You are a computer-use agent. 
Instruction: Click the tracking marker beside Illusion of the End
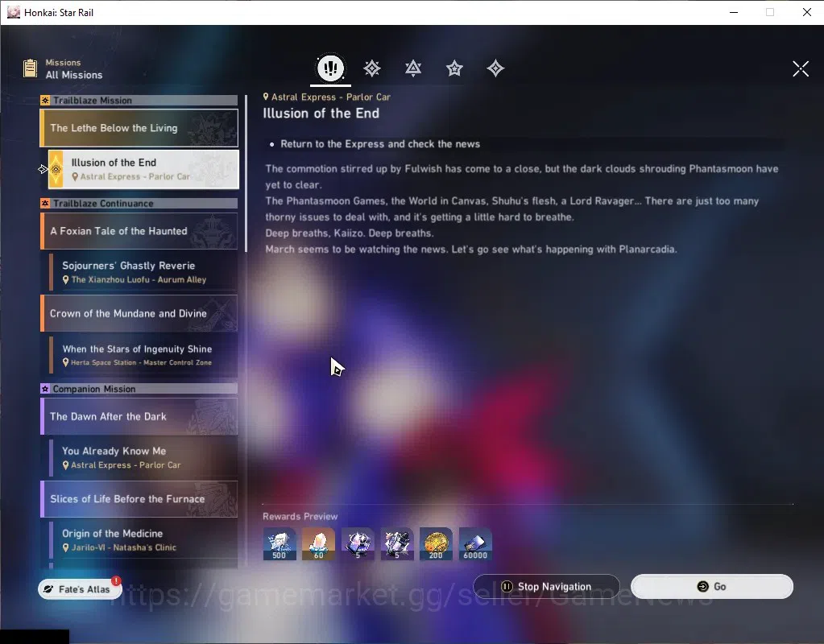[43, 169]
